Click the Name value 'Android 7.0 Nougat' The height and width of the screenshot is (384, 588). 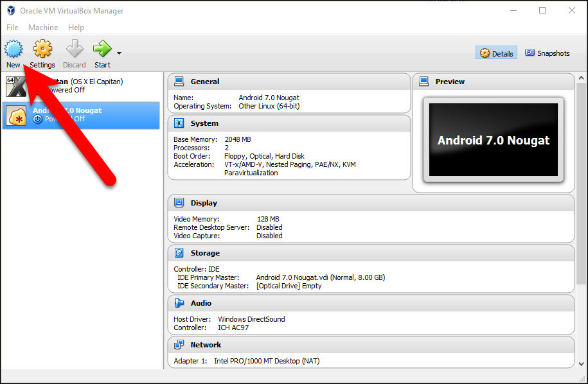click(269, 98)
